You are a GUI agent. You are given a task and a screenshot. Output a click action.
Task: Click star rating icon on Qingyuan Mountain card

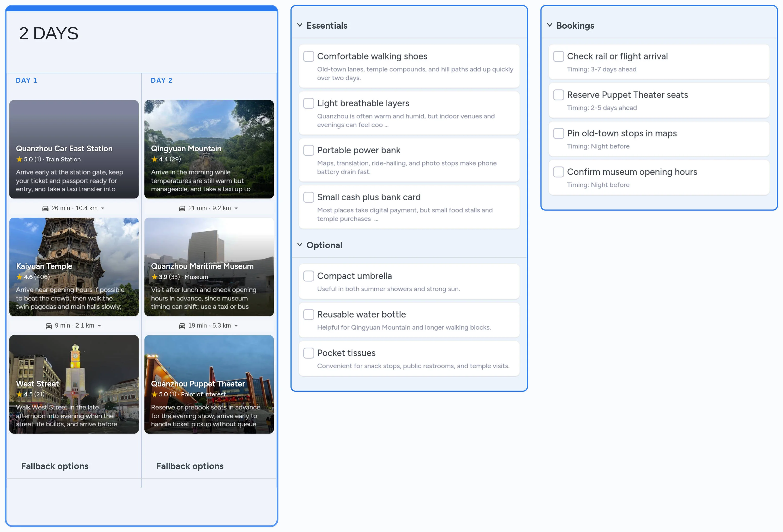(154, 159)
